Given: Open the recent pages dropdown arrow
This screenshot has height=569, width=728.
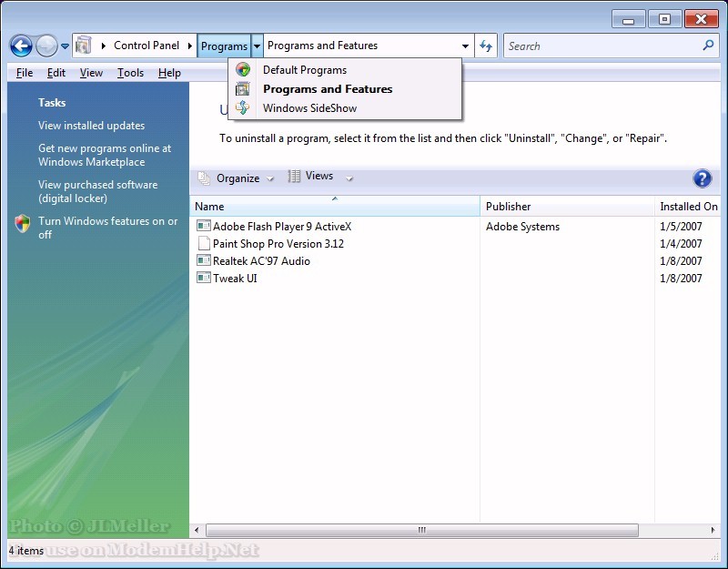Looking at the screenshot, I should tap(65, 46).
